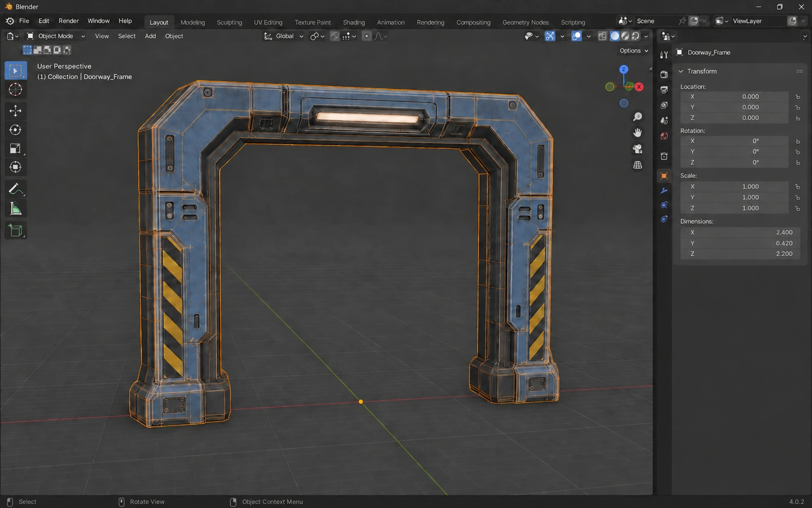Switch to the Shading workspace tab
The height and width of the screenshot is (508, 812).
click(x=354, y=23)
